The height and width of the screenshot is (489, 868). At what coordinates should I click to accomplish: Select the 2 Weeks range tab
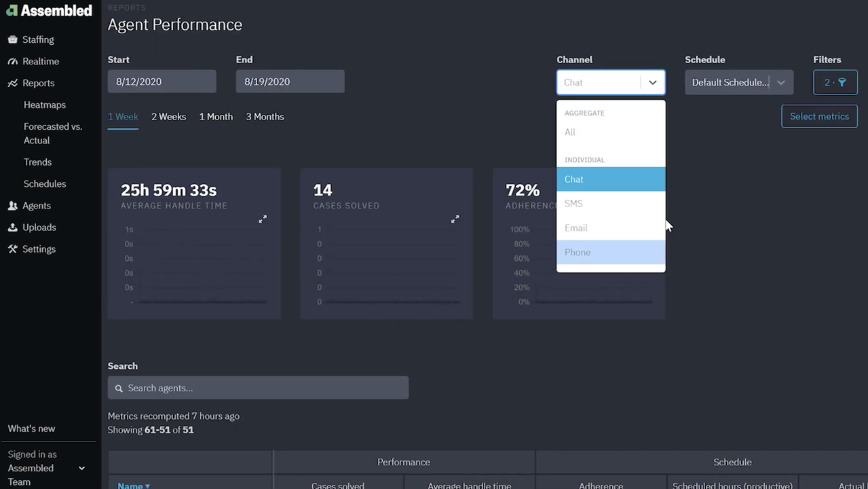coord(168,117)
